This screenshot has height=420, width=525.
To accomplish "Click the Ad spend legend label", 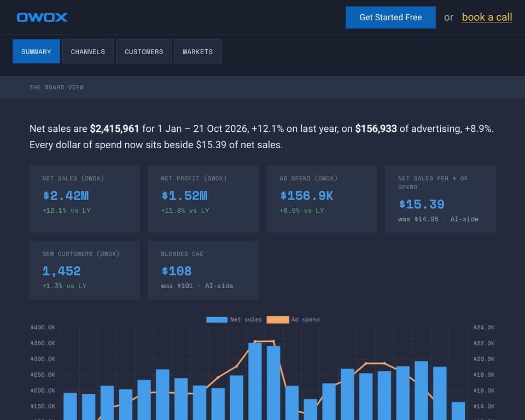I will pyautogui.click(x=305, y=319).
